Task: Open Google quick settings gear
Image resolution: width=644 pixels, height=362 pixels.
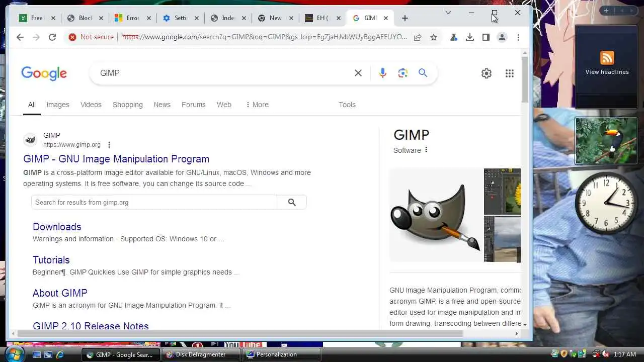Action: click(487, 73)
